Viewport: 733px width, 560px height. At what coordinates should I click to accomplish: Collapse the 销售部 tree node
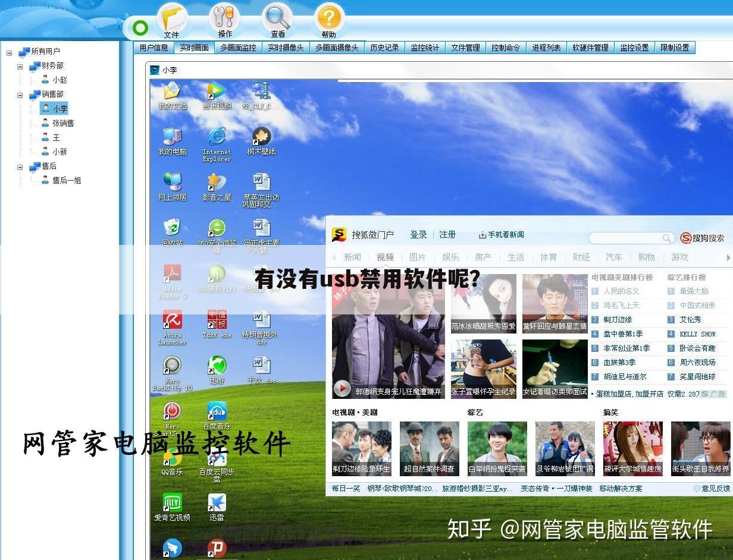(x=20, y=95)
